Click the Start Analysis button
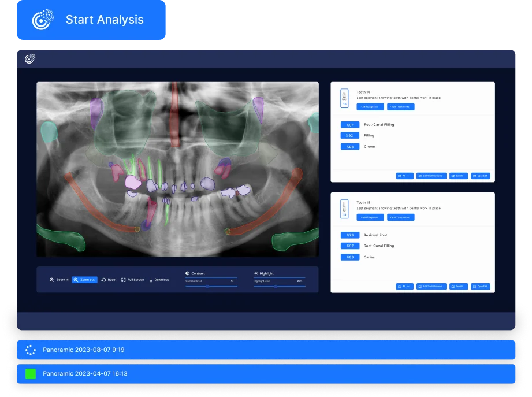Viewport: 532px width, 397px height. (91, 20)
